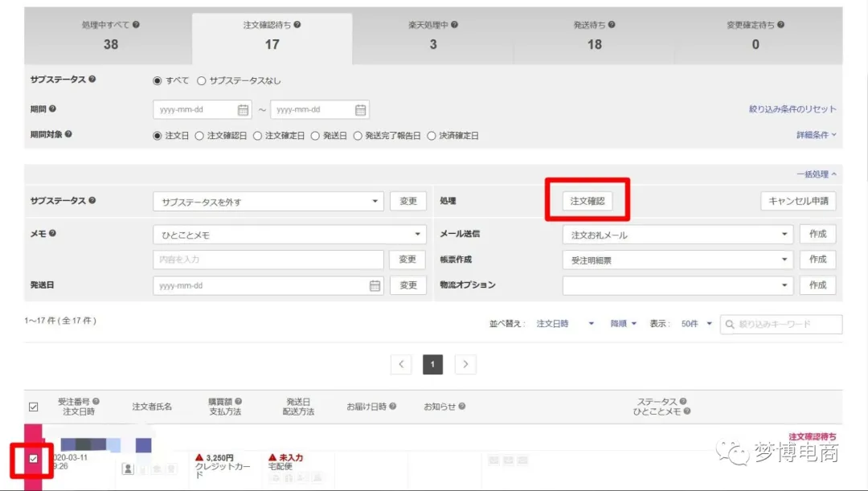Open help icon next to 期間対象 label

click(x=68, y=134)
